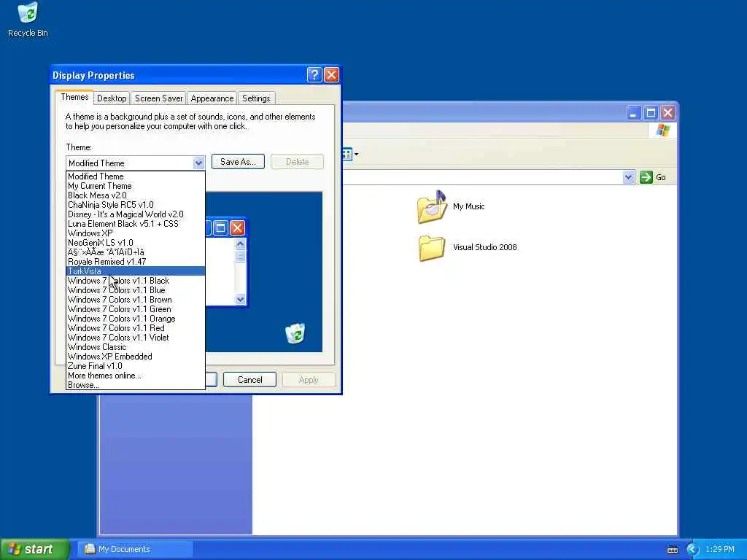Go to the Settings tab
The width and height of the screenshot is (747, 560).
click(256, 98)
